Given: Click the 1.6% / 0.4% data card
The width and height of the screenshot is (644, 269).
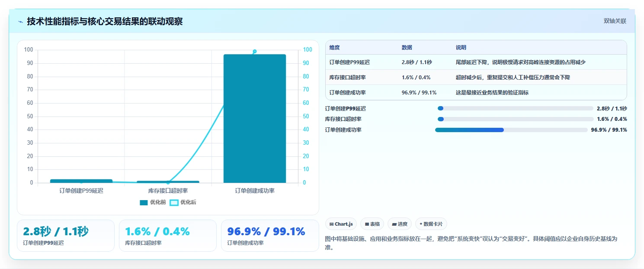Looking at the screenshot, I should click(x=168, y=236).
